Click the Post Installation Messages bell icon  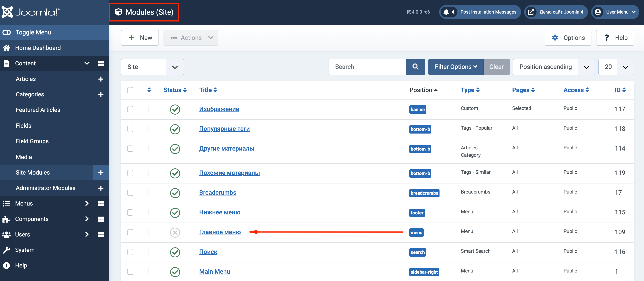click(x=446, y=12)
